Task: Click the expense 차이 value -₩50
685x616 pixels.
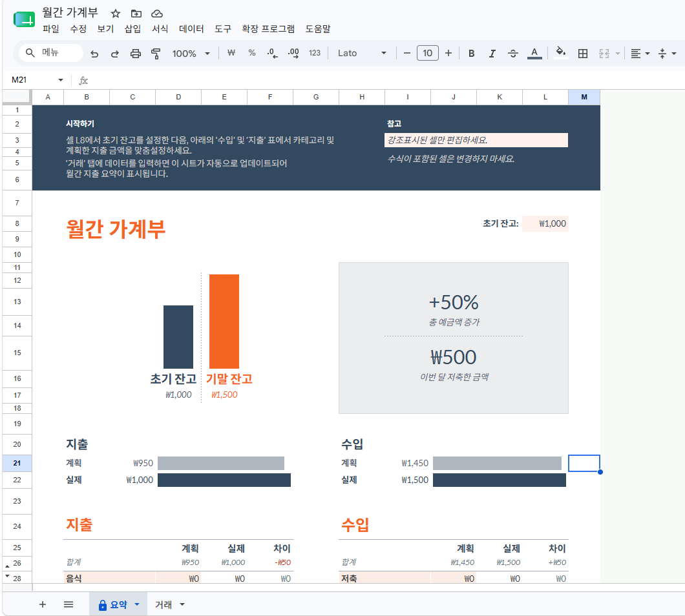Action: 282,562
